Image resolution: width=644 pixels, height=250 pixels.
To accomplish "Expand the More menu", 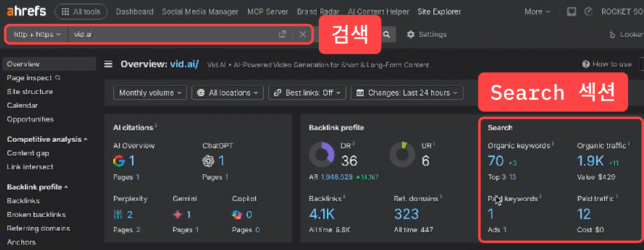I will pyautogui.click(x=537, y=11).
